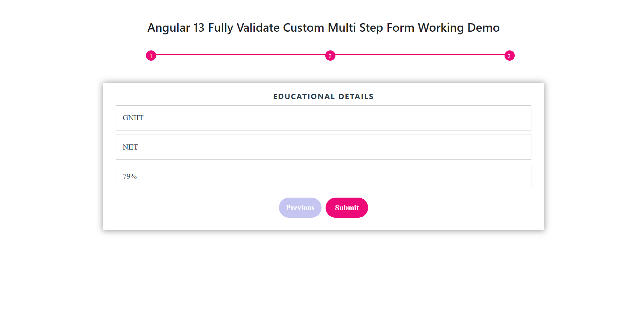Submit the educational details form
The height and width of the screenshot is (309, 644).
pos(347,207)
